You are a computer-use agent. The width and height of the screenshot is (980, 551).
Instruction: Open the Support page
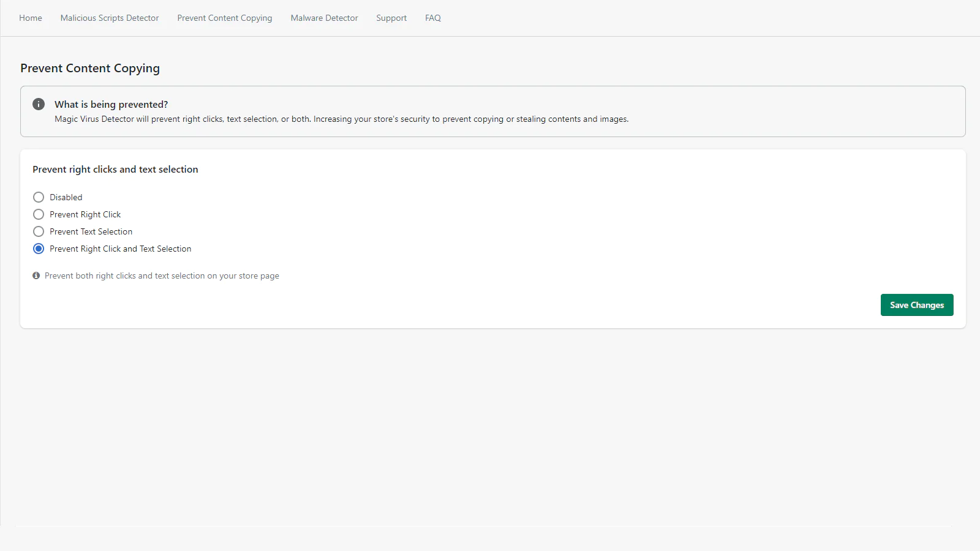(391, 18)
